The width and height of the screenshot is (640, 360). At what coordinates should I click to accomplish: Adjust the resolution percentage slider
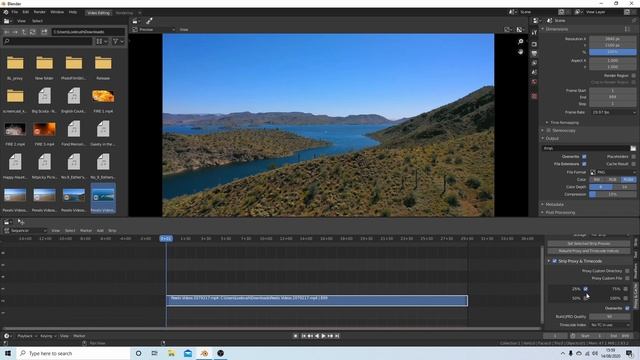pyautogui.click(x=612, y=52)
